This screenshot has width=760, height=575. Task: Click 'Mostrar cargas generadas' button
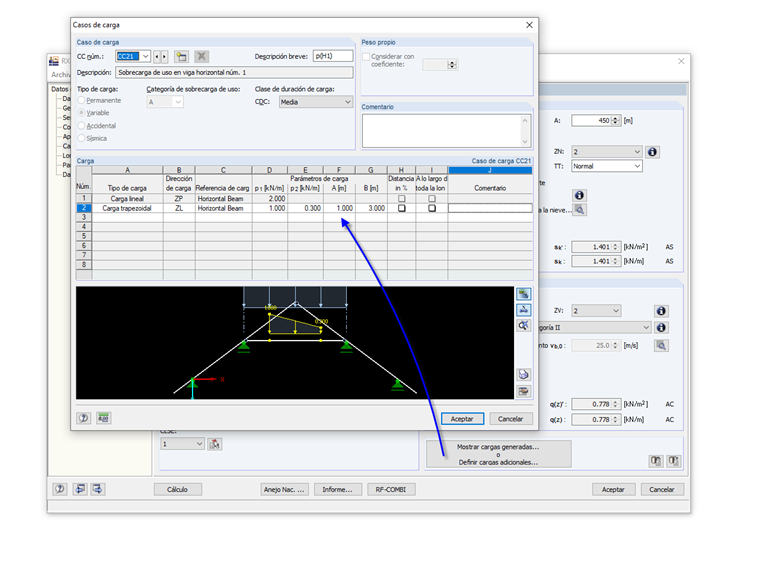pyautogui.click(x=498, y=454)
